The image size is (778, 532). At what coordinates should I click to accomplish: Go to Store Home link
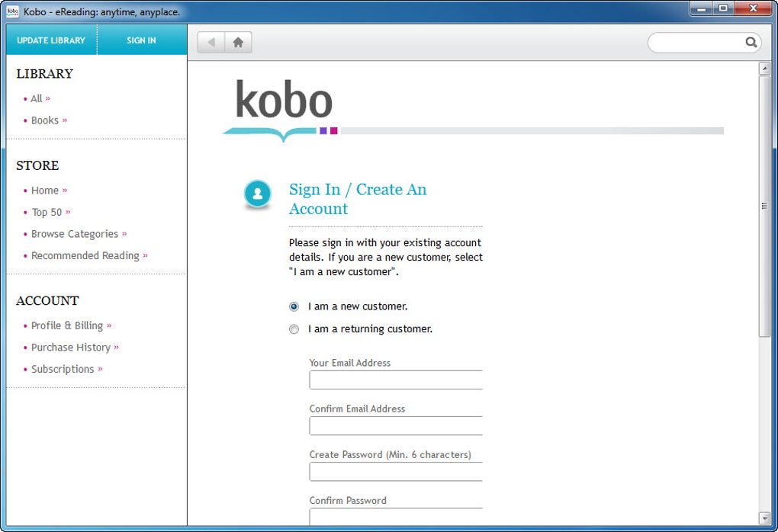[x=45, y=191]
